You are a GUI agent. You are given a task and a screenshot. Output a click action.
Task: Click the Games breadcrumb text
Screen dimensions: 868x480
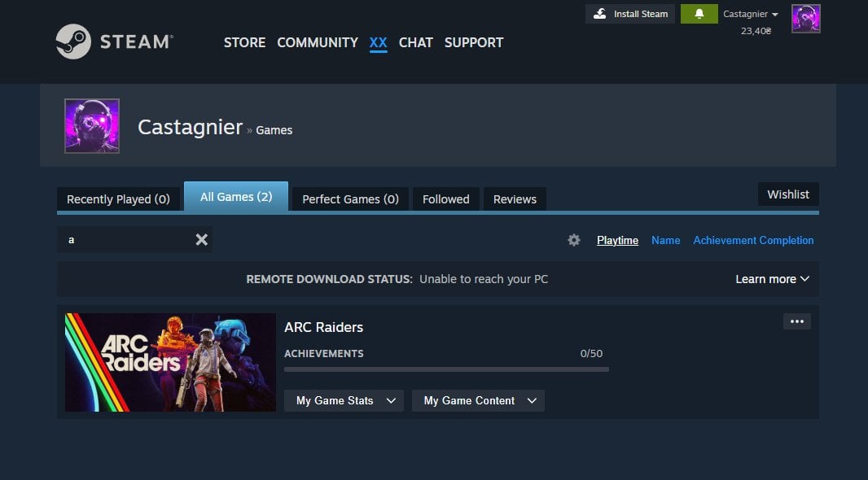click(274, 130)
